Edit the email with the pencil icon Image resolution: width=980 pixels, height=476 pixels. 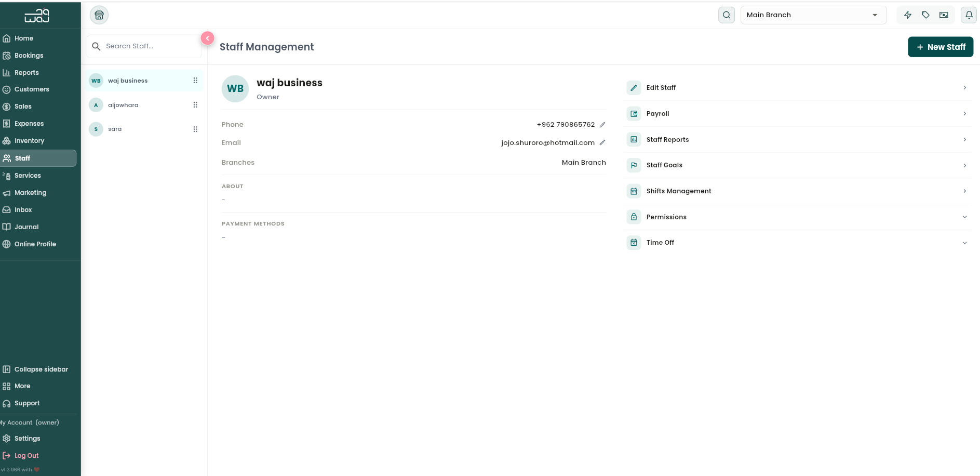tap(602, 142)
